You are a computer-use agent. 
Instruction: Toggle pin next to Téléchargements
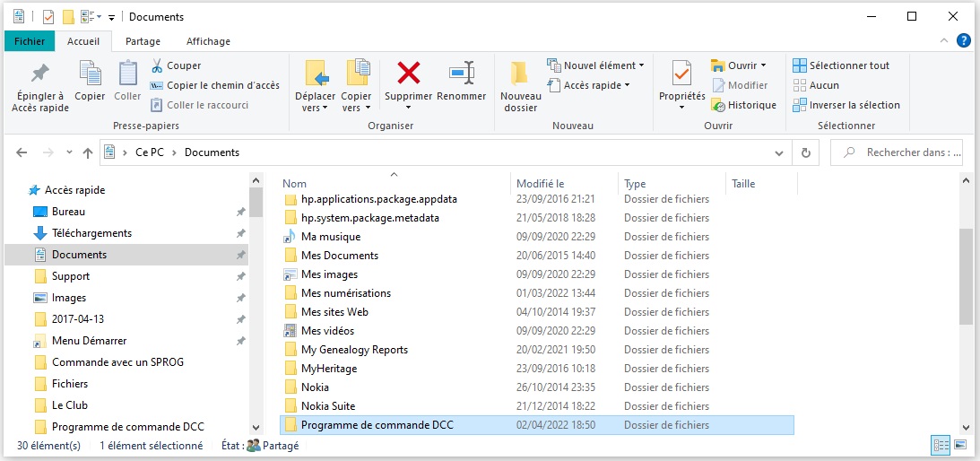[240, 233]
